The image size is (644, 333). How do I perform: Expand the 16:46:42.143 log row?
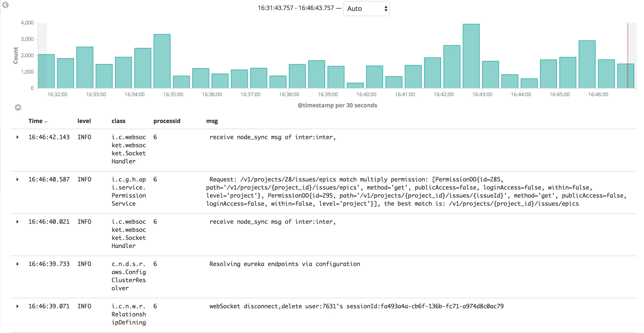point(17,137)
